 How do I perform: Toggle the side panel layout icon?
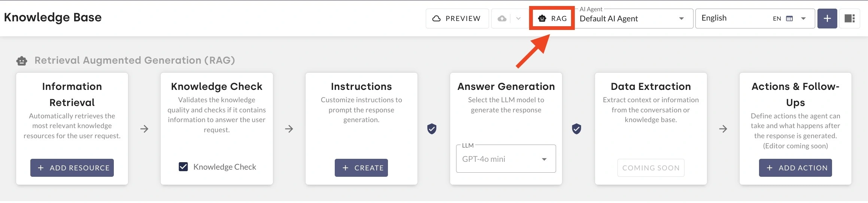pos(850,18)
